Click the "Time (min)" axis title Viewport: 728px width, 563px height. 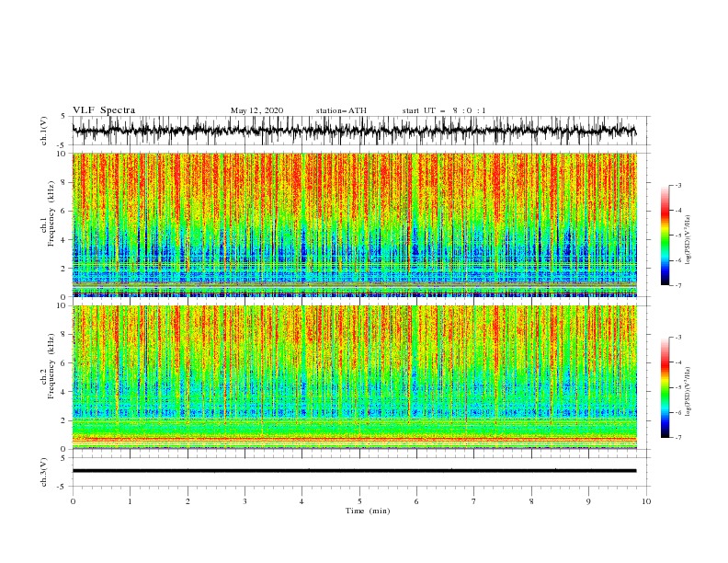(368, 511)
